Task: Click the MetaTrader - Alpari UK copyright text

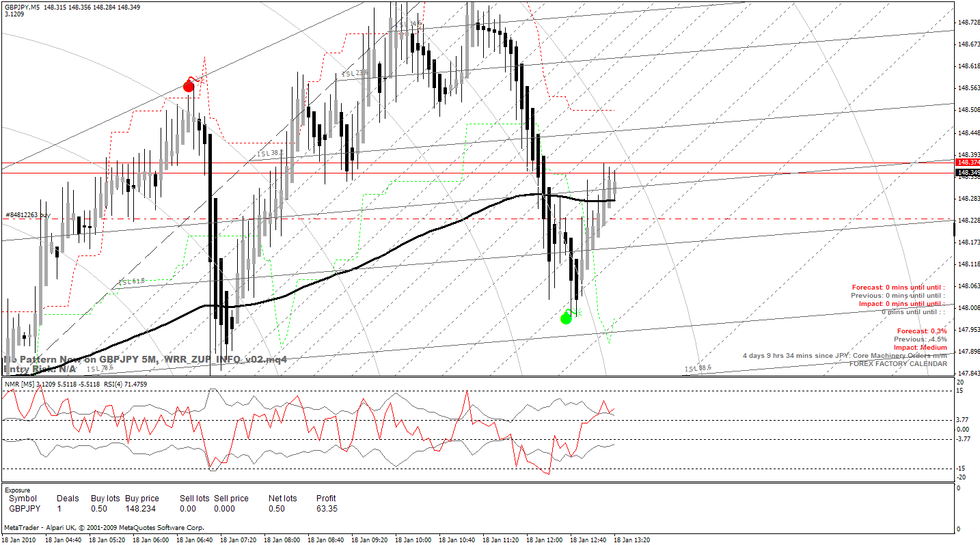Action: (x=104, y=527)
